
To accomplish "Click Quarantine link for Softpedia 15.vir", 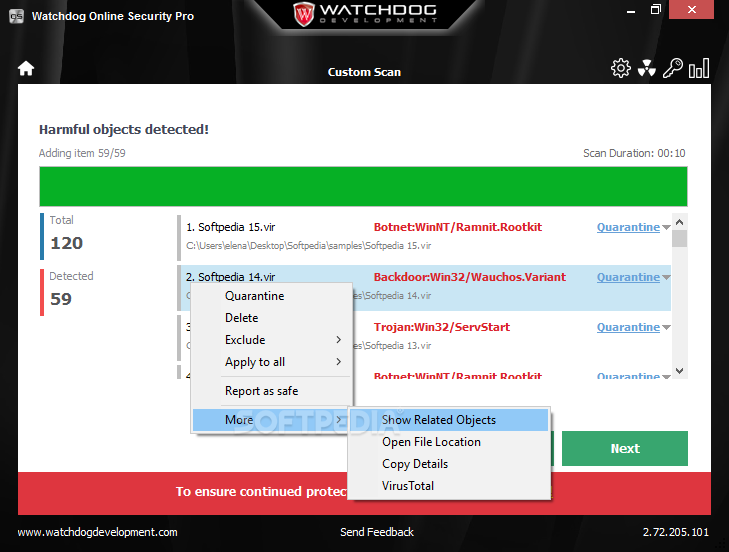I will click(628, 227).
